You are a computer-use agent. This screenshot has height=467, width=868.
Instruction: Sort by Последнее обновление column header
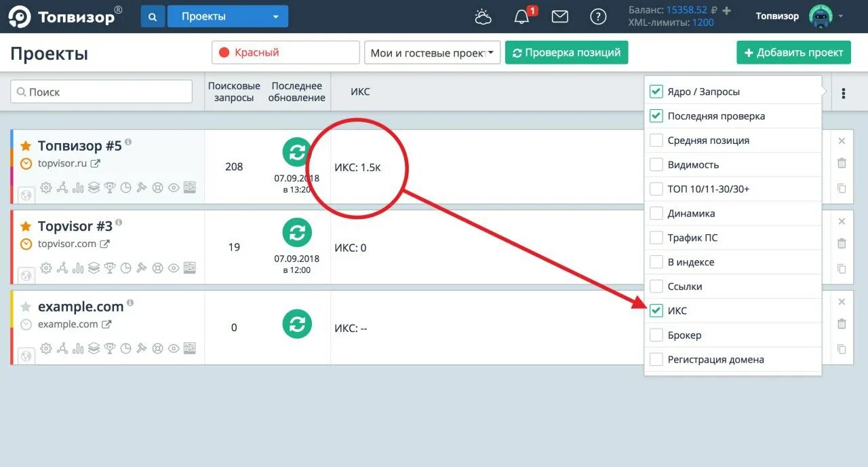[x=296, y=92]
